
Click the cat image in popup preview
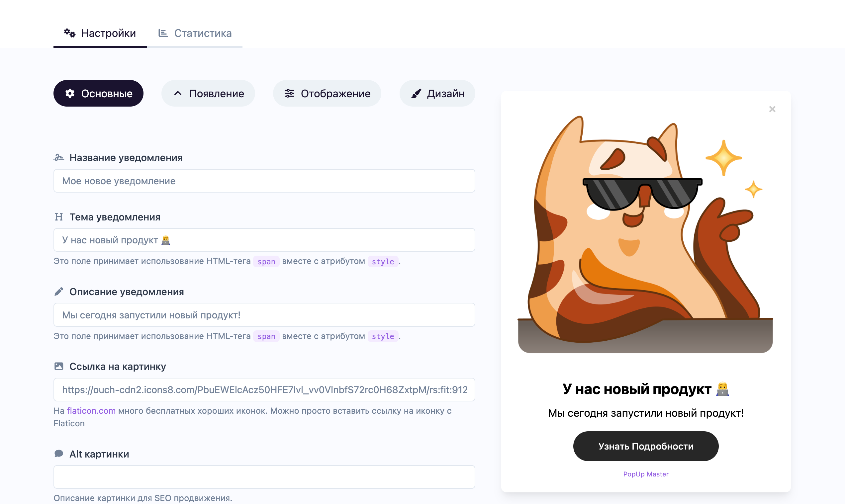(x=645, y=234)
